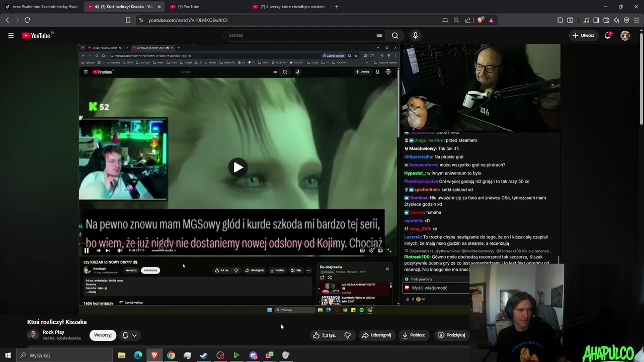The image size is (644, 362).
Task: Click Pobierz download button below the video
Action: [413, 335]
